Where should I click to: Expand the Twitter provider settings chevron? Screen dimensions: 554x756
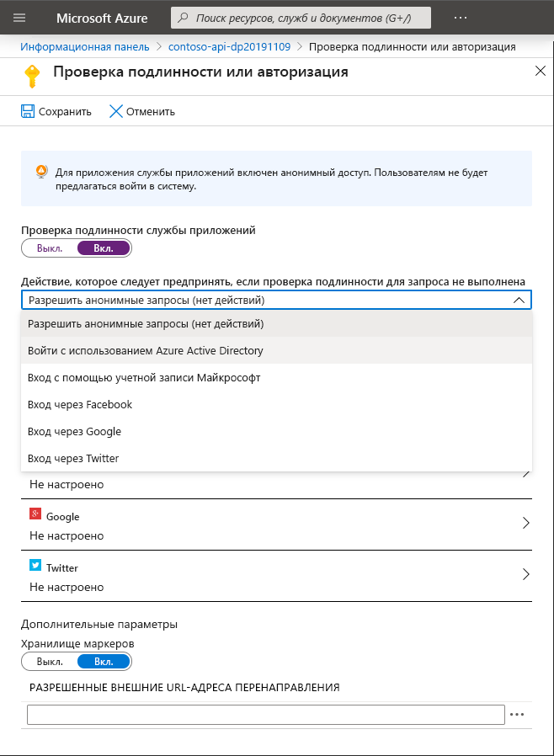coord(526,576)
